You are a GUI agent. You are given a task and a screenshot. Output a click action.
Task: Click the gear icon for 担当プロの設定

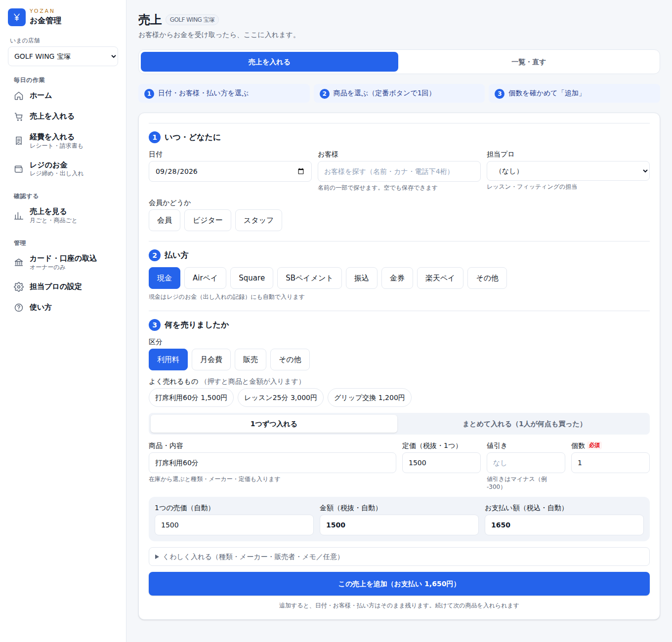pos(19,287)
